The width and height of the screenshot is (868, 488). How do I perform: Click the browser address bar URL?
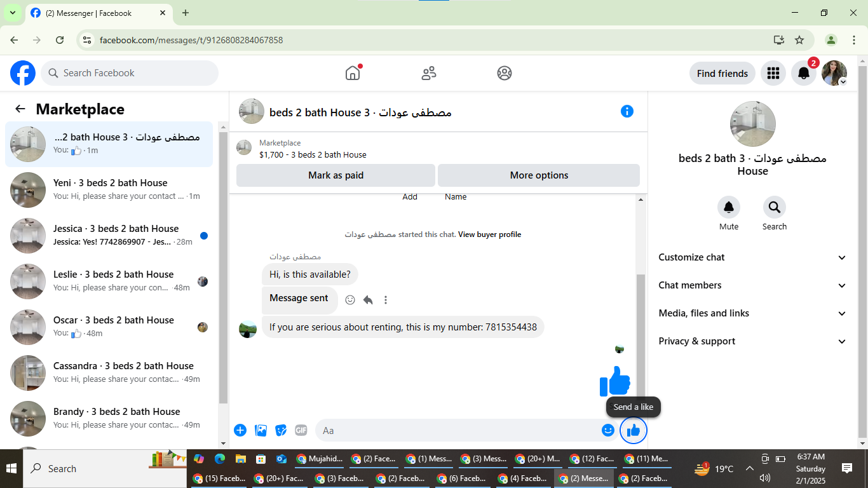click(191, 40)
